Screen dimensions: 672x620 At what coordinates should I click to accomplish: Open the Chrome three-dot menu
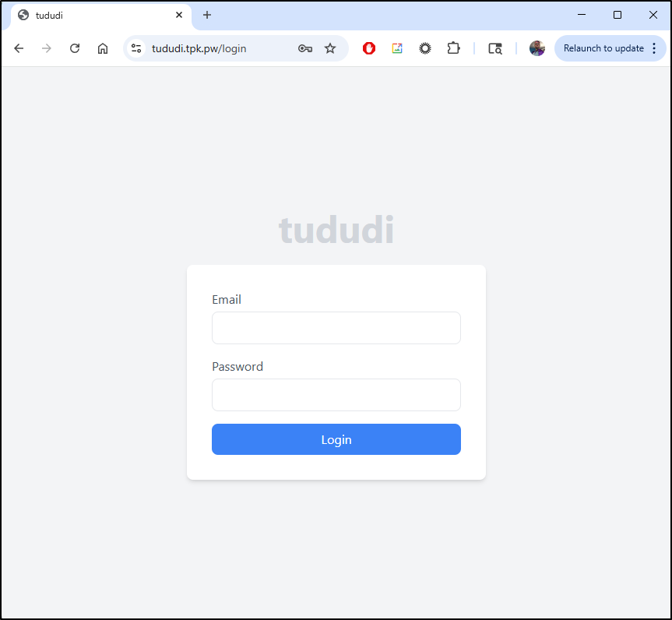(x=654, y=48)
